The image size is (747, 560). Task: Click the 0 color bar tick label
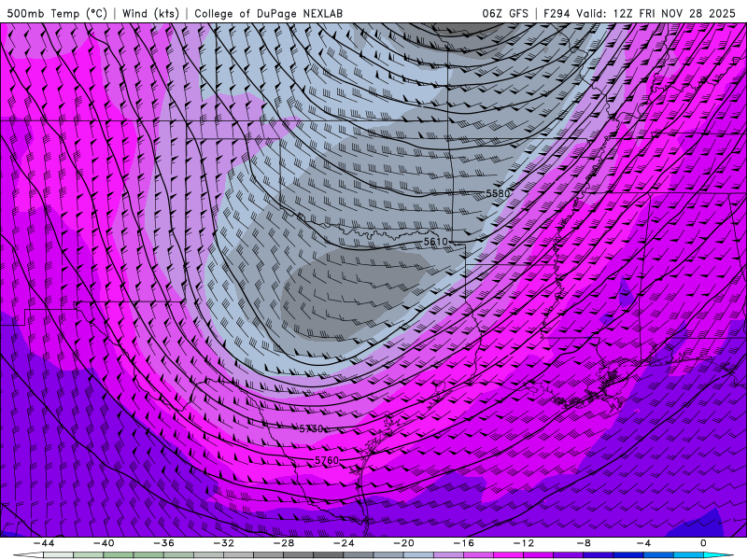coord(704,543)
